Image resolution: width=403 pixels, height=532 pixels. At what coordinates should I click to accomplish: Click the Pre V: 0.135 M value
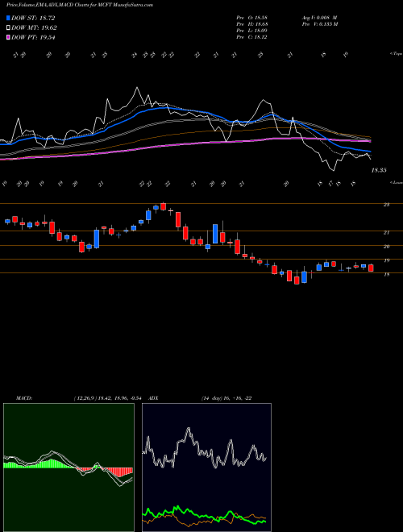pos(319,24)
